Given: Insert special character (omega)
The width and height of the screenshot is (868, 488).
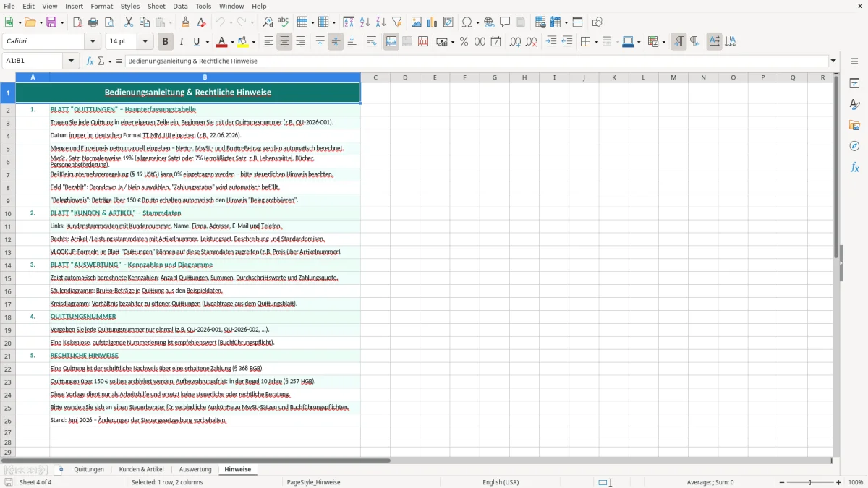Looking at the screenshot, I should click(467, 22).
